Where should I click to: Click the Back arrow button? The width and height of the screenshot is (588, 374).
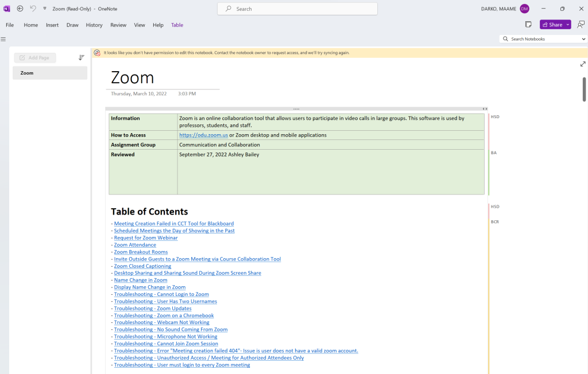click(x=20, y=9)
